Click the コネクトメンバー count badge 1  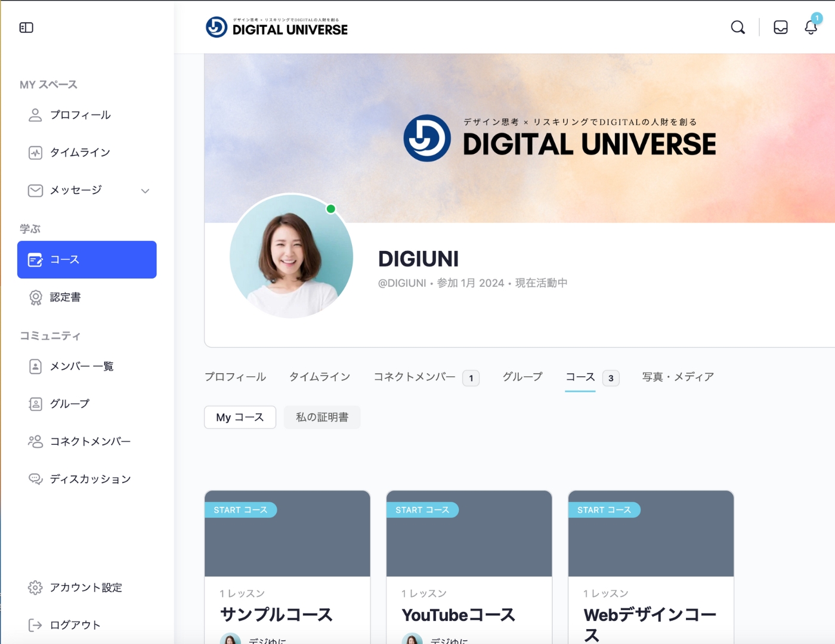471,378
